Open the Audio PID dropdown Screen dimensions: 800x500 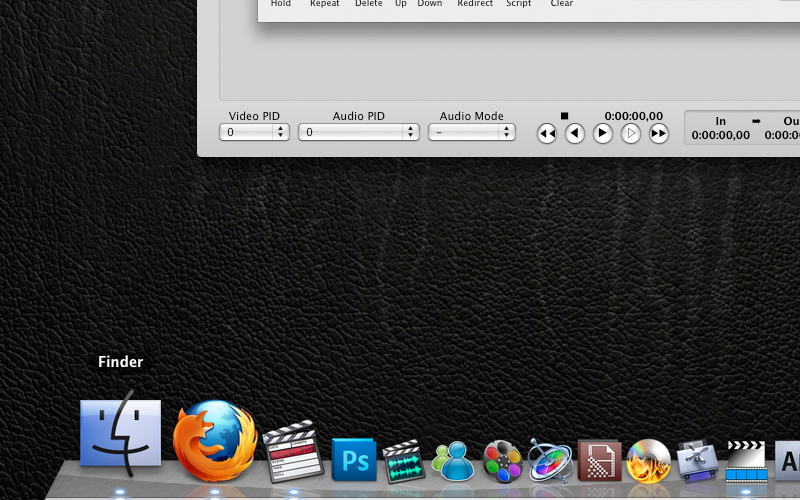coord(359,132)
